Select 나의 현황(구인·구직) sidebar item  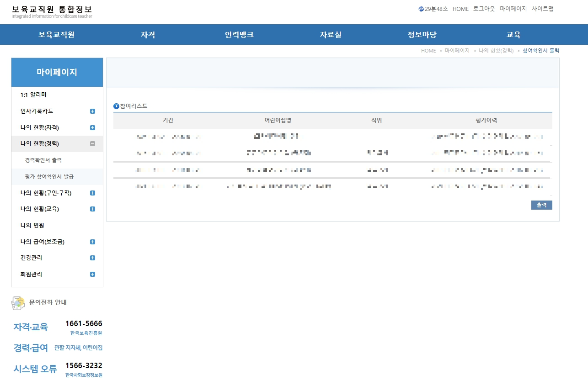[x=46, y=193]
